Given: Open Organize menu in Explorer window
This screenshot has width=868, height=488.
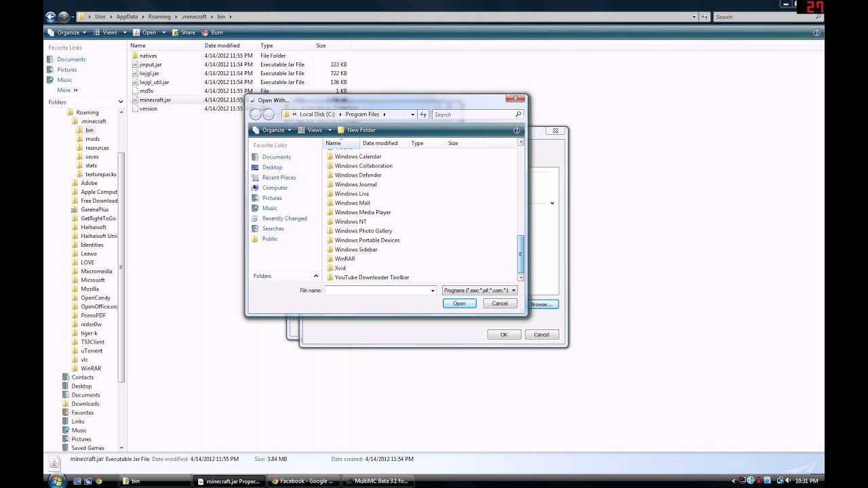Looking at the screenshot, I should pyautogui.click(x=67, y=33).
